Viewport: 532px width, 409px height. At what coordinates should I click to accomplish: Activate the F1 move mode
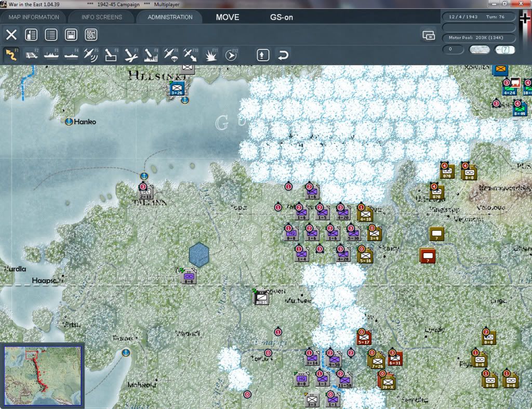[11, 55]
